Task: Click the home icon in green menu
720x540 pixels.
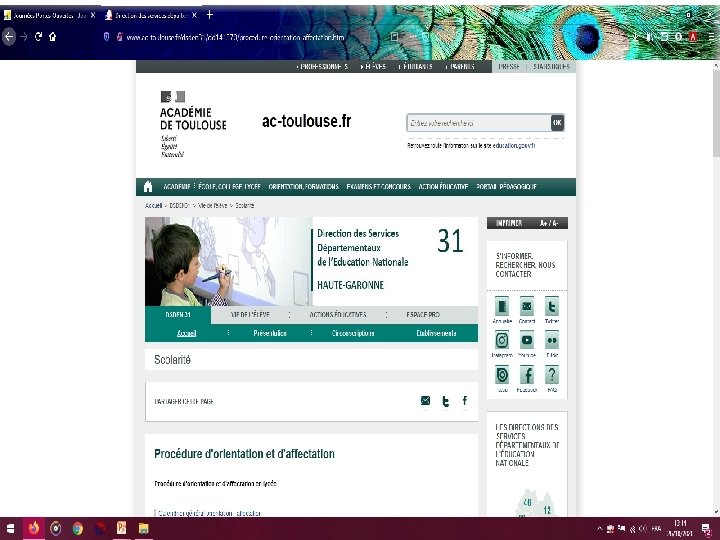Action: [148, 186]
